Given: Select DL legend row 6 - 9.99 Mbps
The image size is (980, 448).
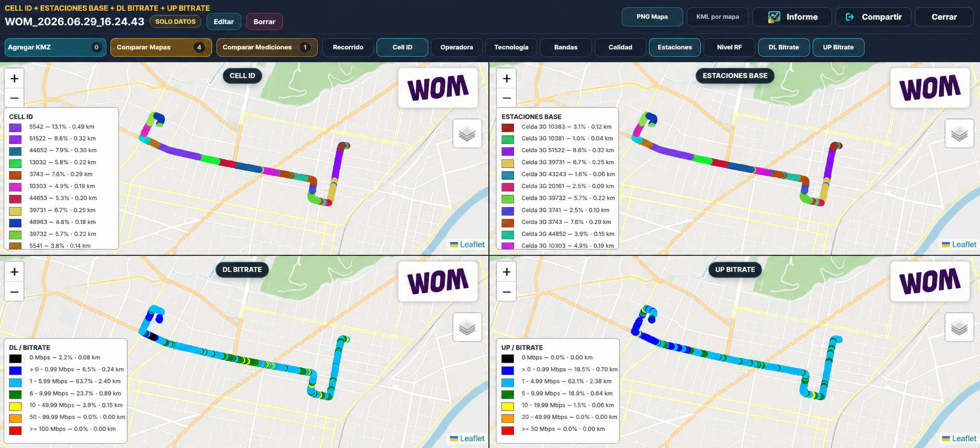Looking at the screenshot, I should point(66,393).
